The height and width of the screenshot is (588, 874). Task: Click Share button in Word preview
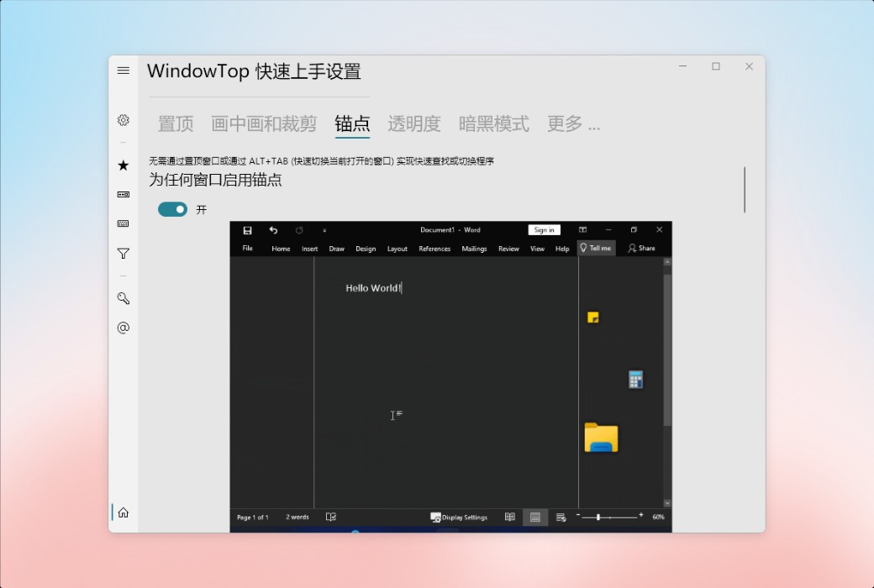click(x=641, y=248)
